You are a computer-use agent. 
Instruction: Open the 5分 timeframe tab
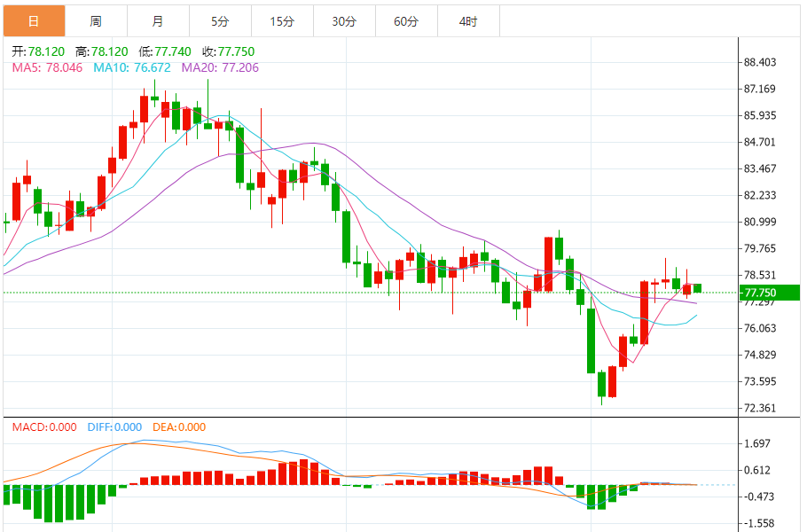coord(220,21)
